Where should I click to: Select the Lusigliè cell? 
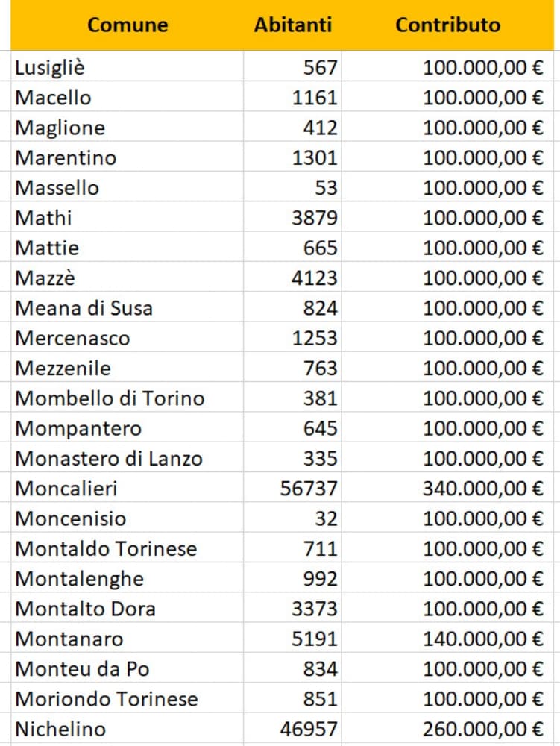pyautogui.click(x=50, y=68)
